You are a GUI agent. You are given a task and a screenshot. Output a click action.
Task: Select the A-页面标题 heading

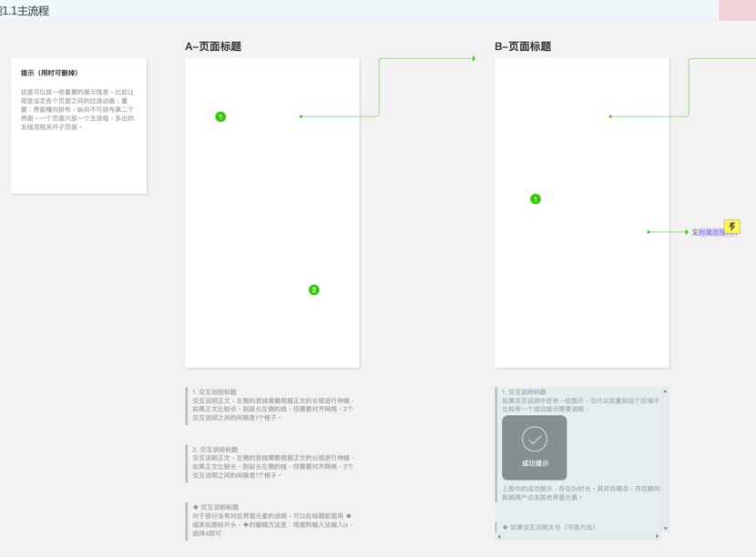[213, 46]
